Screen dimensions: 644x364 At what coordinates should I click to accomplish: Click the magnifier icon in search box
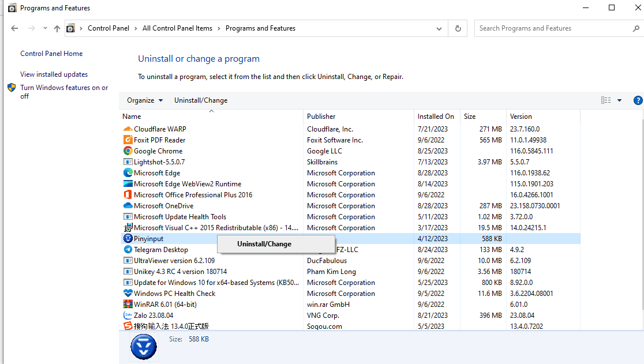click(x=636, y=28)
